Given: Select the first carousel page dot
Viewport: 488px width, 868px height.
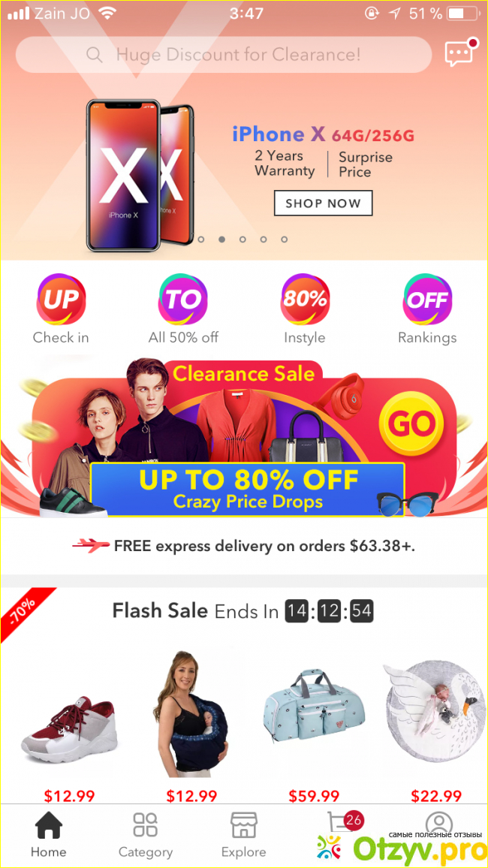Looking at the screenshot, I should click(201, 240).
